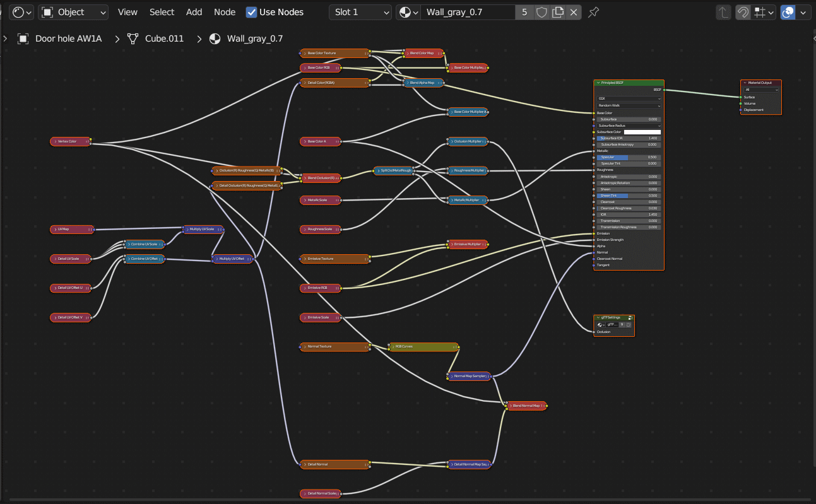Open the editor type selector icon
This screenshot has width=816, height=504.
click(21, 12)
